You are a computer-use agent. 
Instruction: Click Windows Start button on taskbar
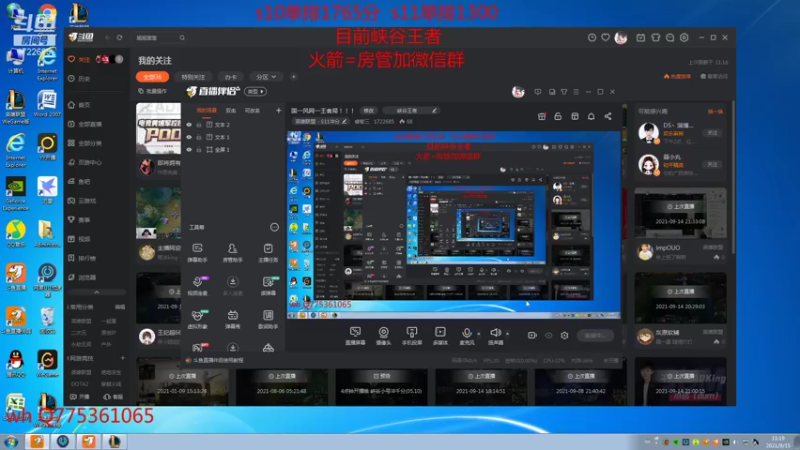coord(11,441)
